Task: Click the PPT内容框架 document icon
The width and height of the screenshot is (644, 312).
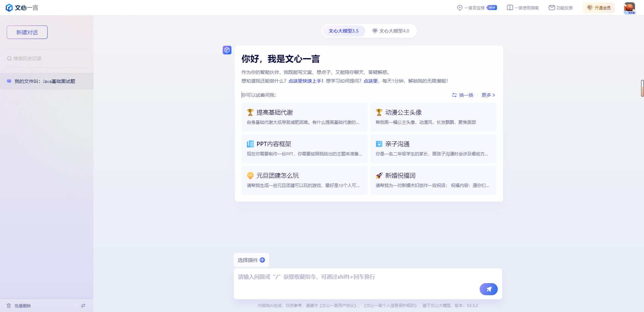Action: 250,144
